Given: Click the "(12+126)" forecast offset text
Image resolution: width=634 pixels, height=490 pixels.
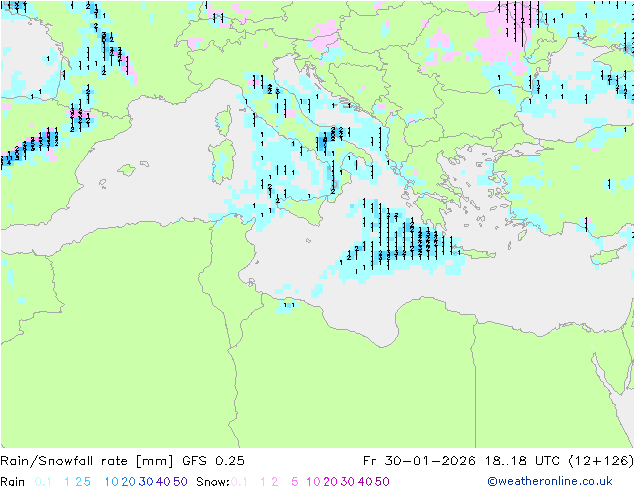Looking at the screenshot, I should click(600, 461).
